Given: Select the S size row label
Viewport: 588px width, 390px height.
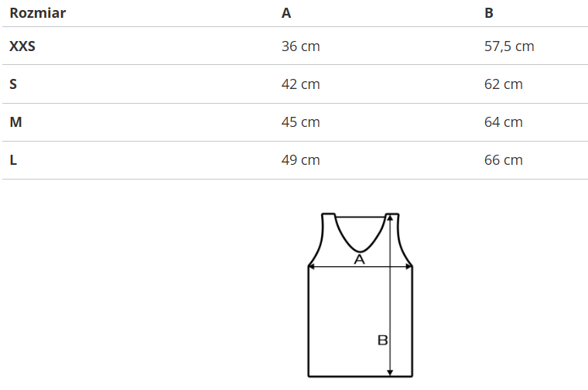Looking at the screenshot, I should 13,84.
